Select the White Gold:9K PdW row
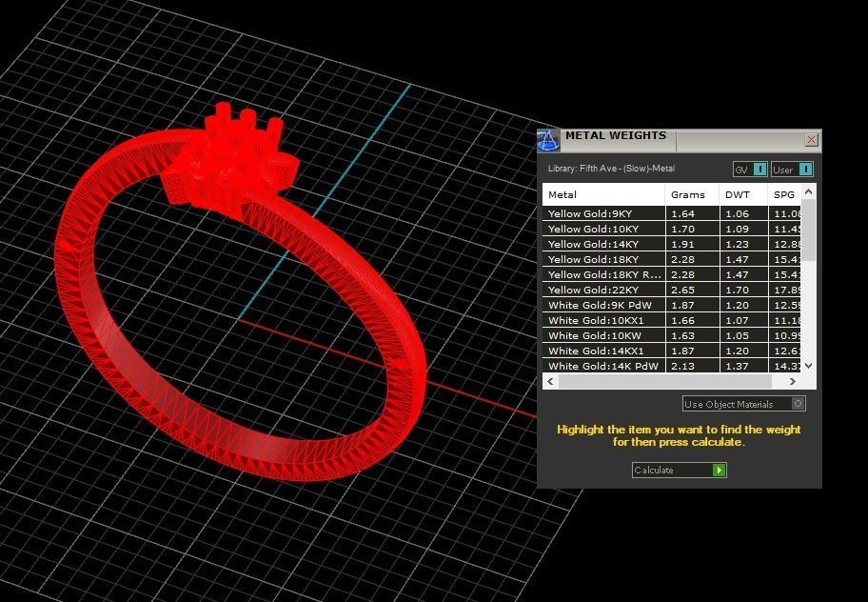 point(672,305)
